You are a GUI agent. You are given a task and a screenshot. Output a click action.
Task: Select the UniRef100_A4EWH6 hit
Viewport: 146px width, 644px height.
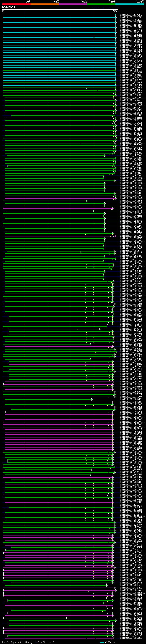click(131, 180)
